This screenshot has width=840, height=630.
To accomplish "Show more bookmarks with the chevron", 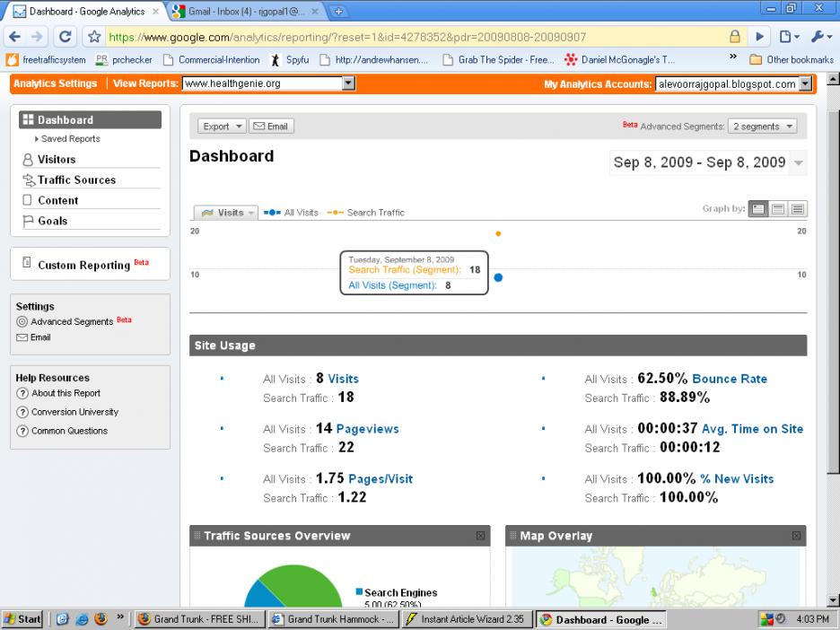I will coord(733,57).
